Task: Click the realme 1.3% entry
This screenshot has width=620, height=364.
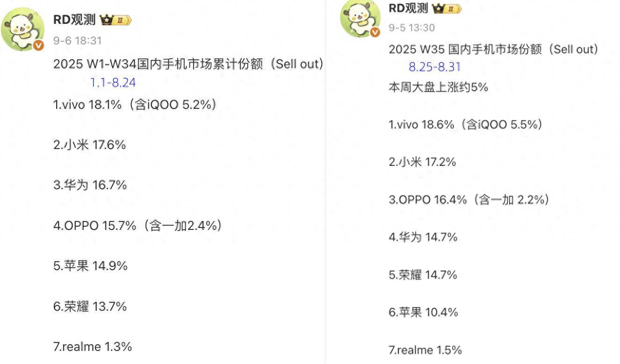Action: click(x=93, y=346)
